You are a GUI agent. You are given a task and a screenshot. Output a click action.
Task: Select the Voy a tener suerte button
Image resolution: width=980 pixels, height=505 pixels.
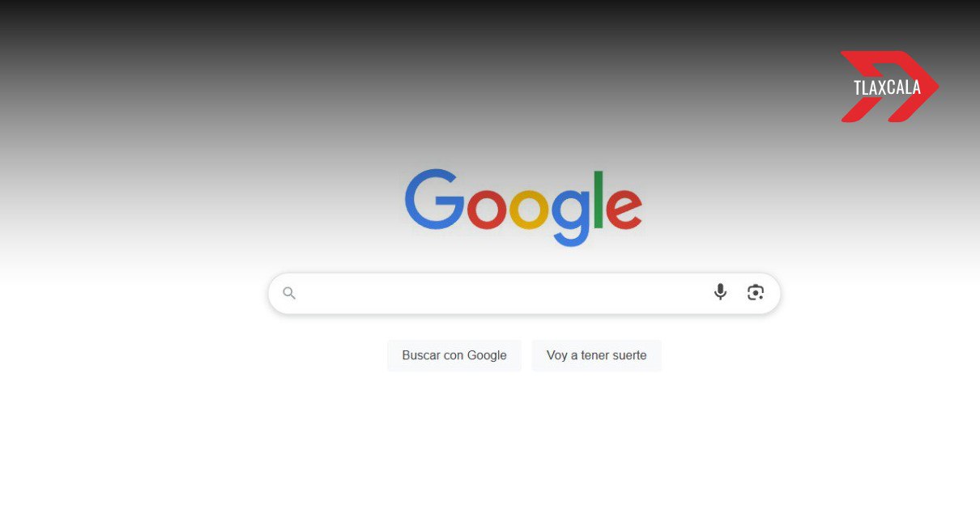[x=597, y=355]
